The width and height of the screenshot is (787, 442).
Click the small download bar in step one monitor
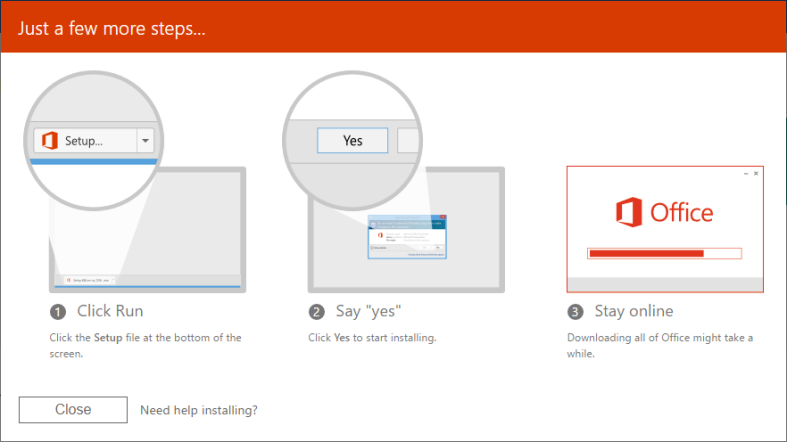(90, 280)
